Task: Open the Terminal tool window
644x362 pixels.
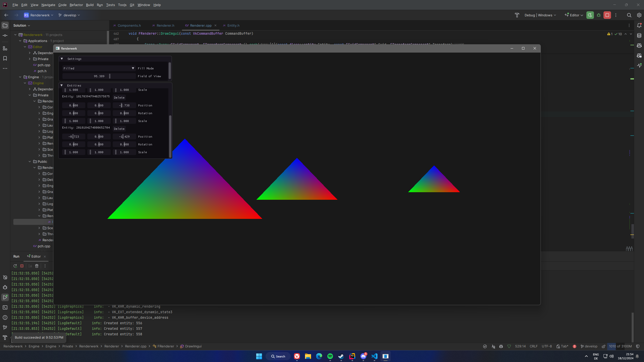Action: (x=5, y=307)
